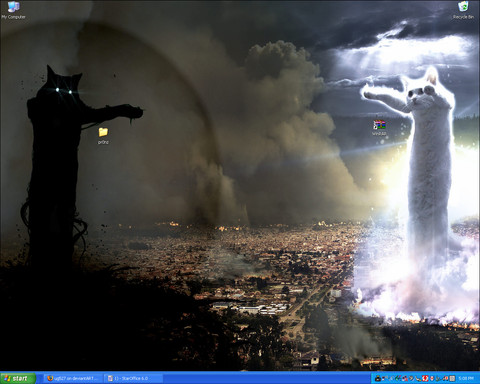Click the black hat-shaped tray icon

coord(378,378)
